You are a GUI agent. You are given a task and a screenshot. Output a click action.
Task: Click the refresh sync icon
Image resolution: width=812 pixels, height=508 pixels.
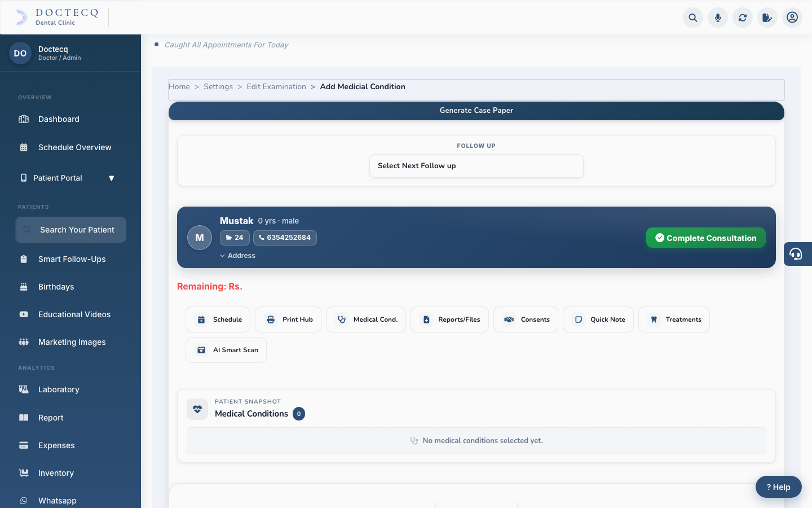743,17
